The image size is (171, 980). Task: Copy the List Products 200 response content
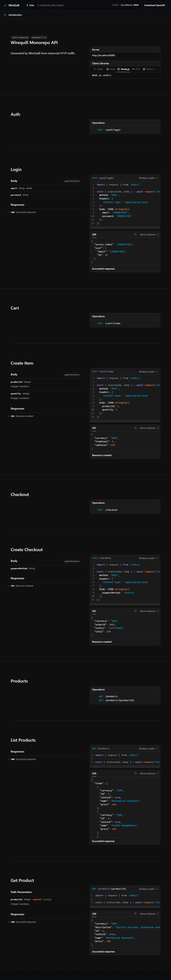(135, 773)
